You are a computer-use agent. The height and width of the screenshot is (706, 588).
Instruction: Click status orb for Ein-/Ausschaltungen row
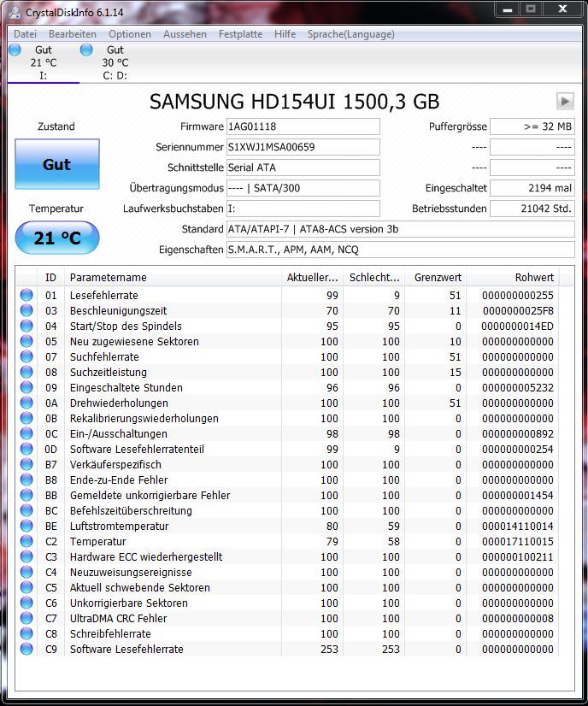point(26,433)
